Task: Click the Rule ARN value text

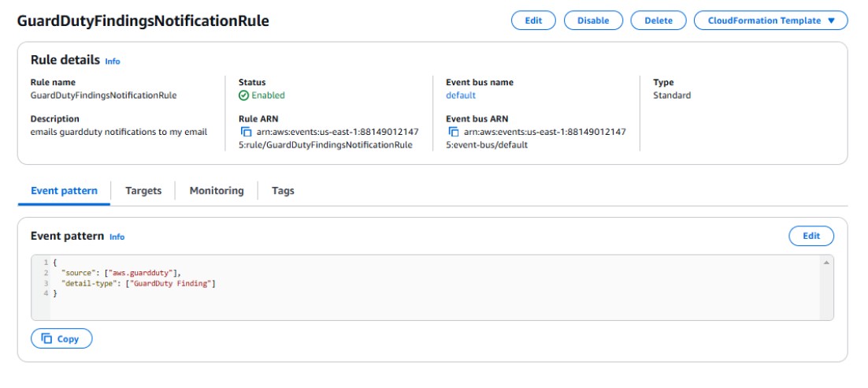Action: pos(328,139)
